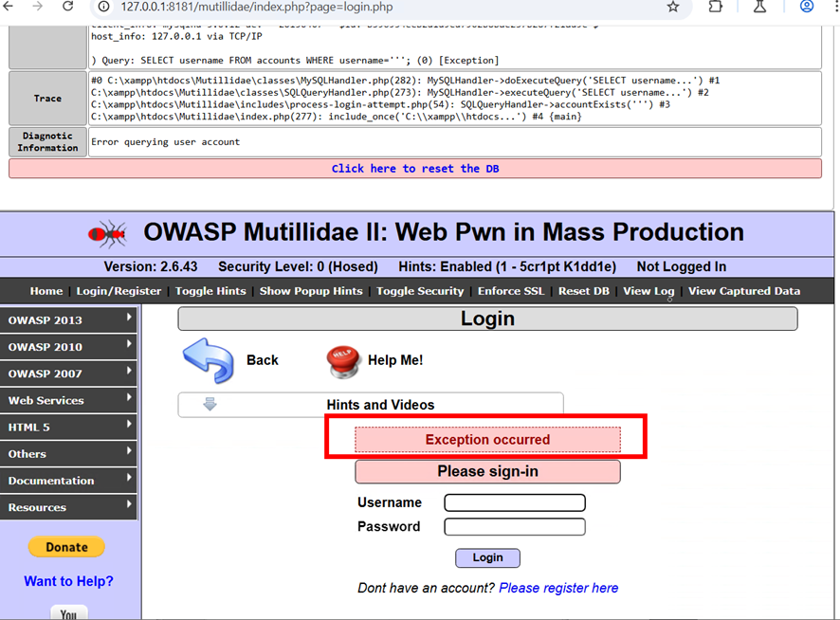Open Login/Register in the navigation bar
Screen dimensions: 840x620
click(x=119, y=291)
